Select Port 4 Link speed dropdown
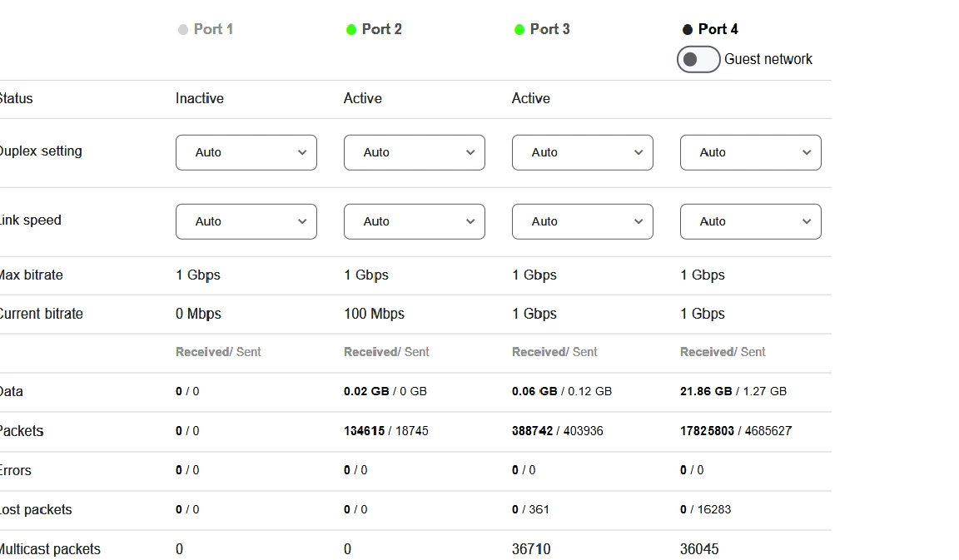959x560 pixels. [x=751, y=222]
